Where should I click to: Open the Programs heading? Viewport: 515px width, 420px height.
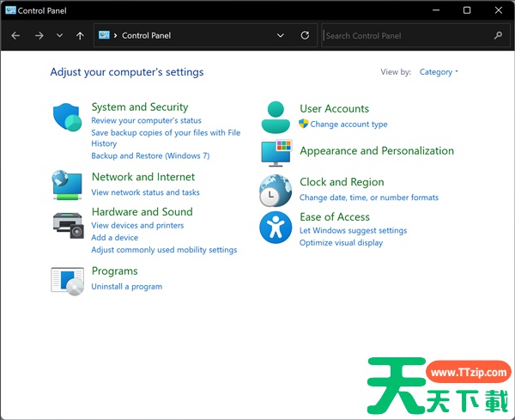pyautogui.click(x=115, y=271)
